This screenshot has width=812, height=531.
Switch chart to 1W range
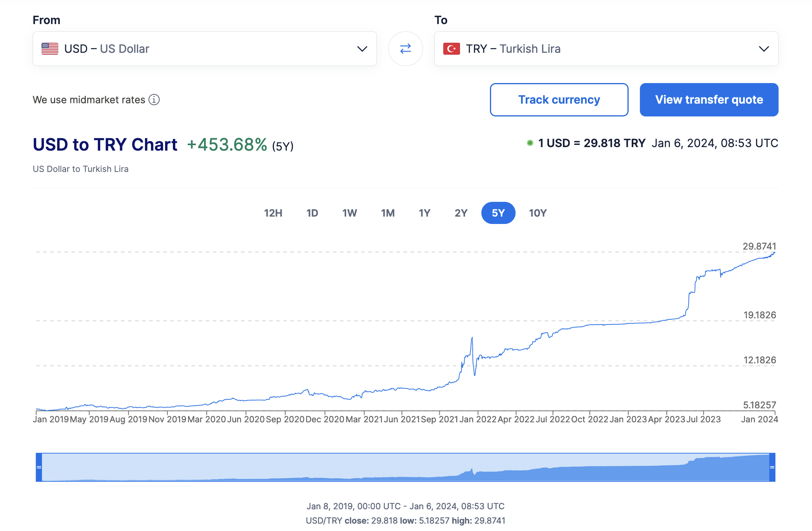click(x=350, y=213)
